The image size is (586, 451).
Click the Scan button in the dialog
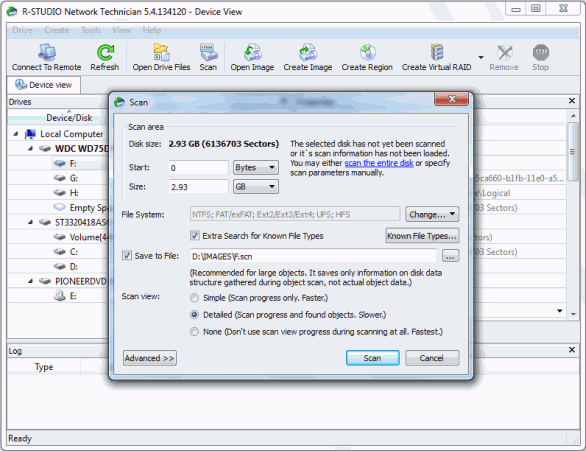pyautogui.click(x=373, y=358)
